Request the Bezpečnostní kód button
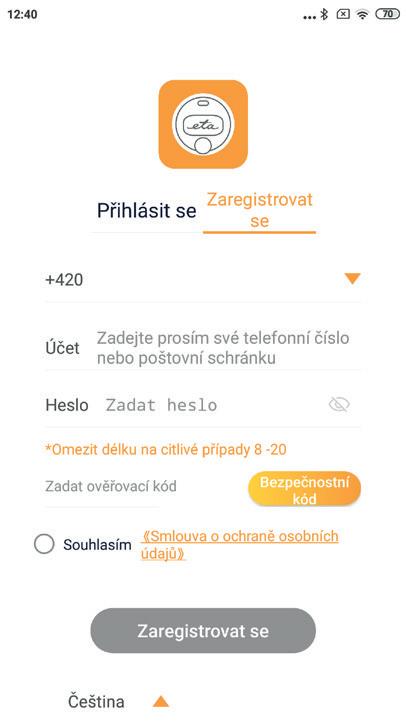Screen dimensions: 406x721 coord(304,489)
